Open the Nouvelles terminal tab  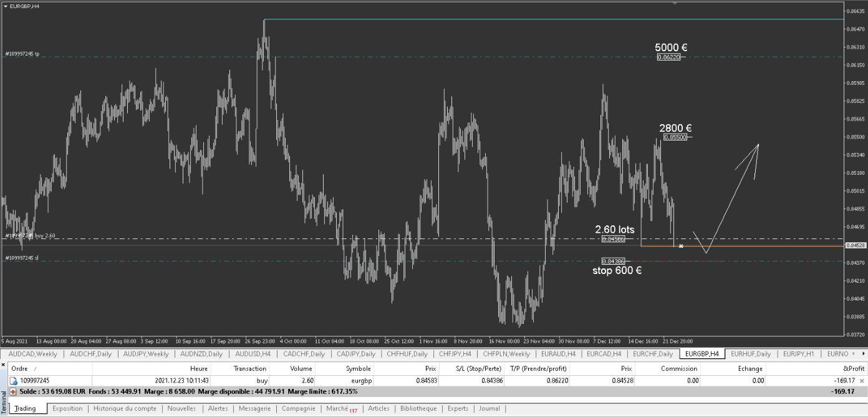click(x=181, y=409)
